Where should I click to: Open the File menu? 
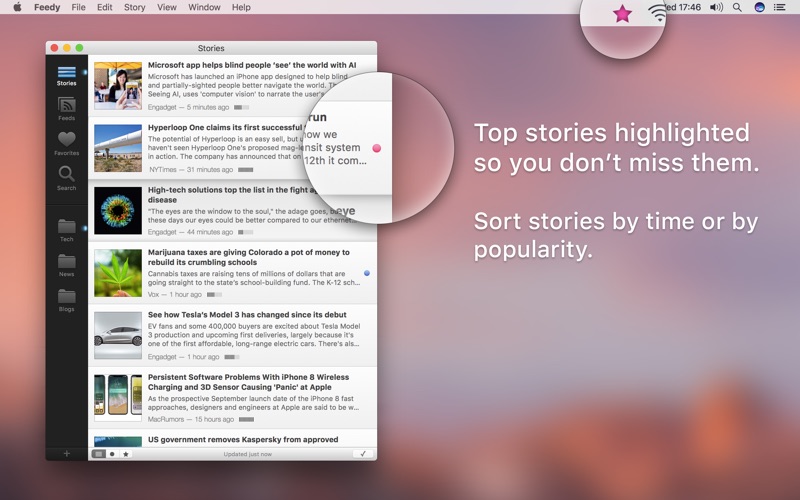(x=78, y=7)
